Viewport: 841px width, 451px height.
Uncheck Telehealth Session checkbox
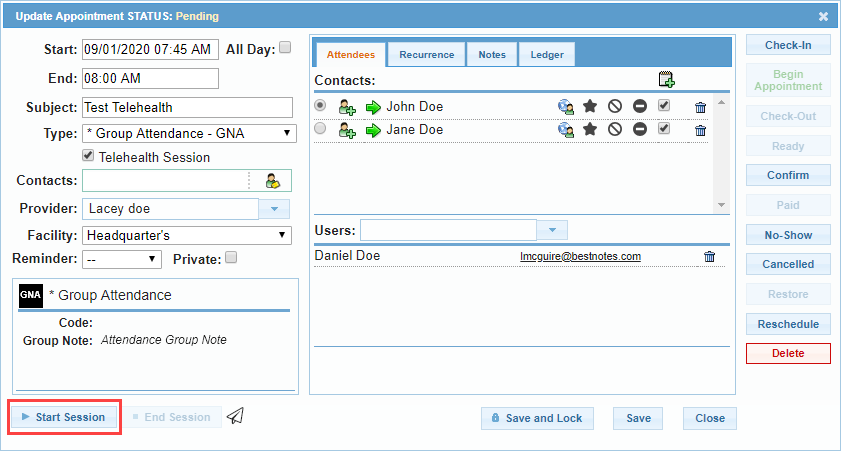88,156
